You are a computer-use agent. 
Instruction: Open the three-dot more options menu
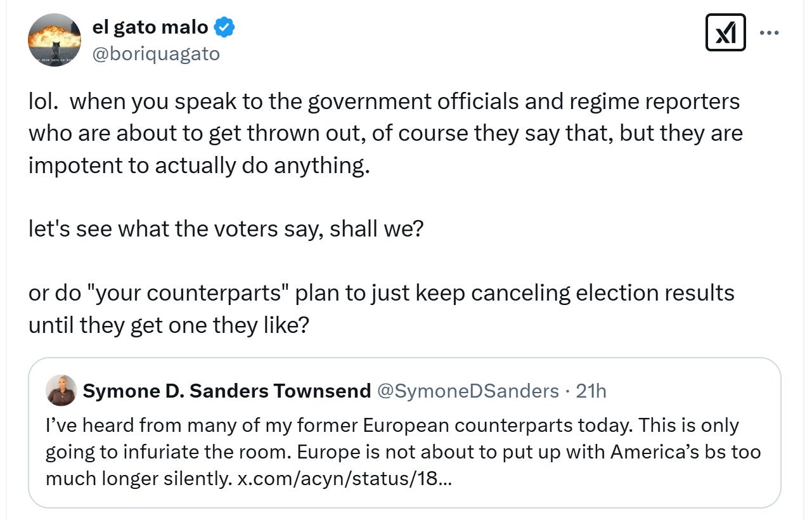(x=769, y=33)
